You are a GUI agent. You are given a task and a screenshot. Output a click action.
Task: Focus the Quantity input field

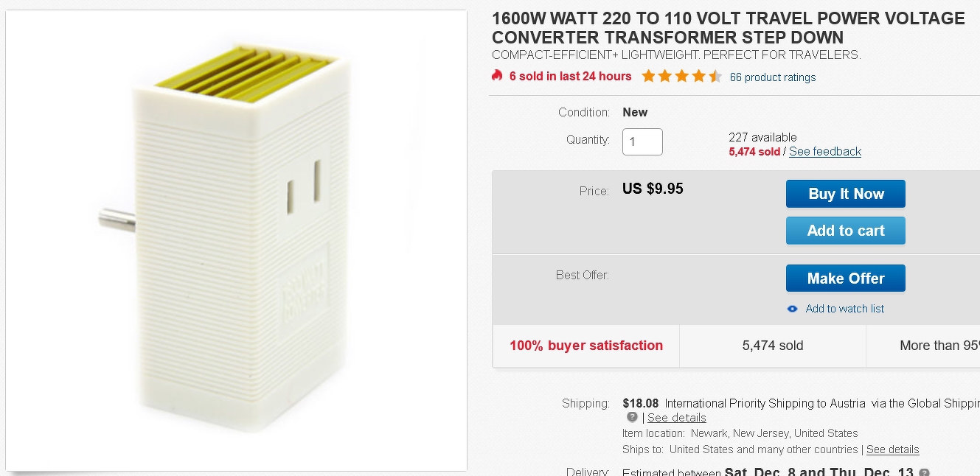click(642, 142)
